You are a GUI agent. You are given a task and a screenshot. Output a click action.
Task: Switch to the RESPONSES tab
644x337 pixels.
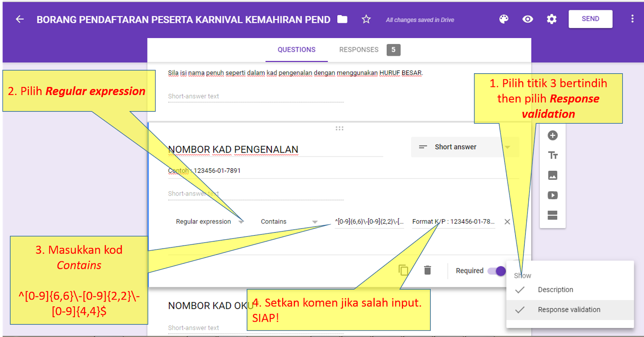[359, 50]
